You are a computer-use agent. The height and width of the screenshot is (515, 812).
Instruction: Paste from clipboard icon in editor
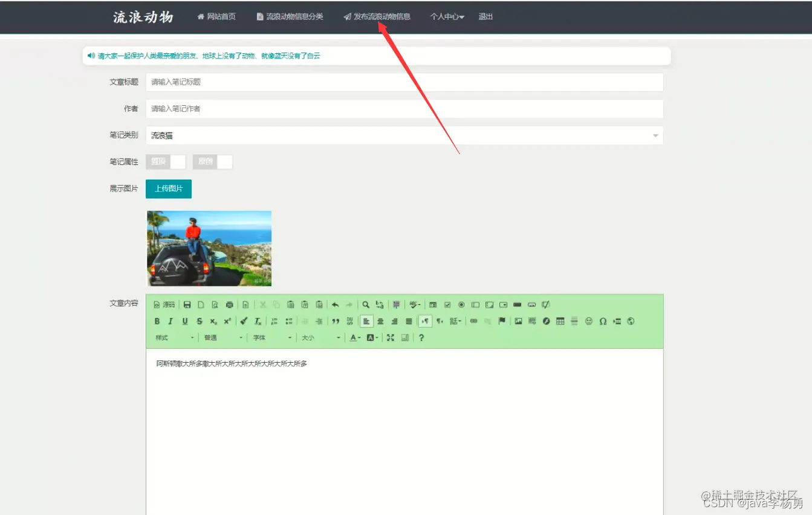(291, 305)
